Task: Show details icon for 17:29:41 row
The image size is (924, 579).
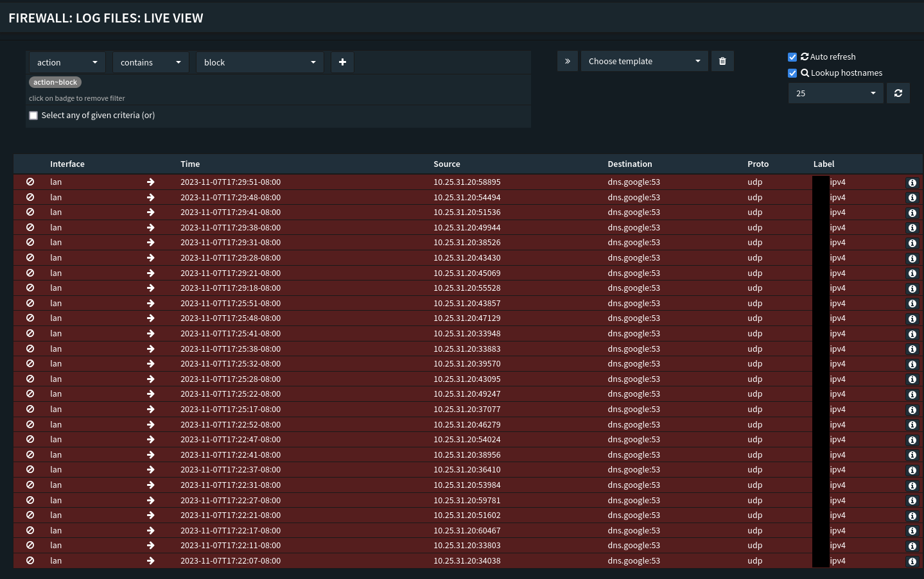Action: pyautogui.click(x=912, y=213)
